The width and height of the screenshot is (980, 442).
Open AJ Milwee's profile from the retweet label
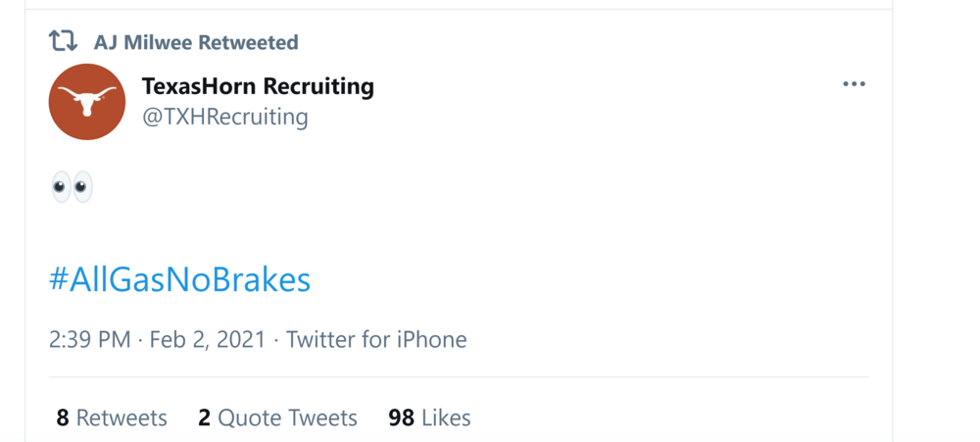pos(143,42)
